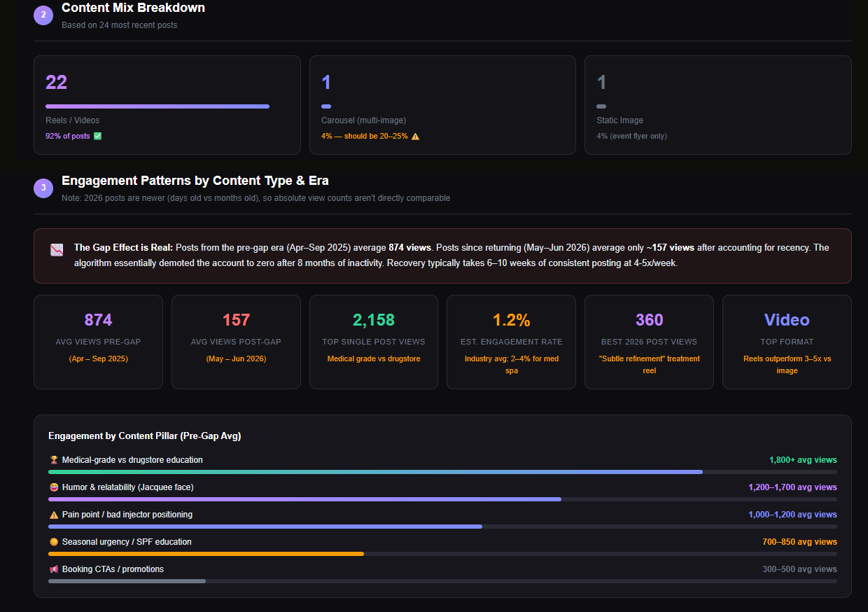Click the section 3 number badge

click(x=43, y=188)
